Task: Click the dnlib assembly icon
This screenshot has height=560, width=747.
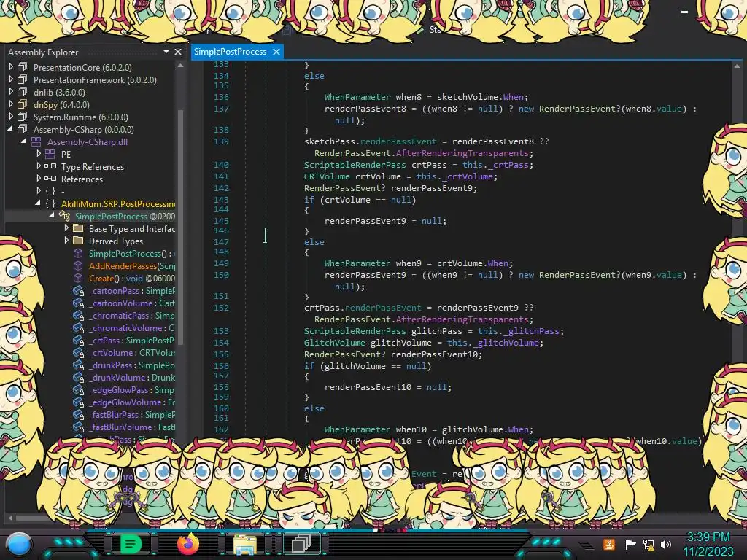Action: pos(23,92)
